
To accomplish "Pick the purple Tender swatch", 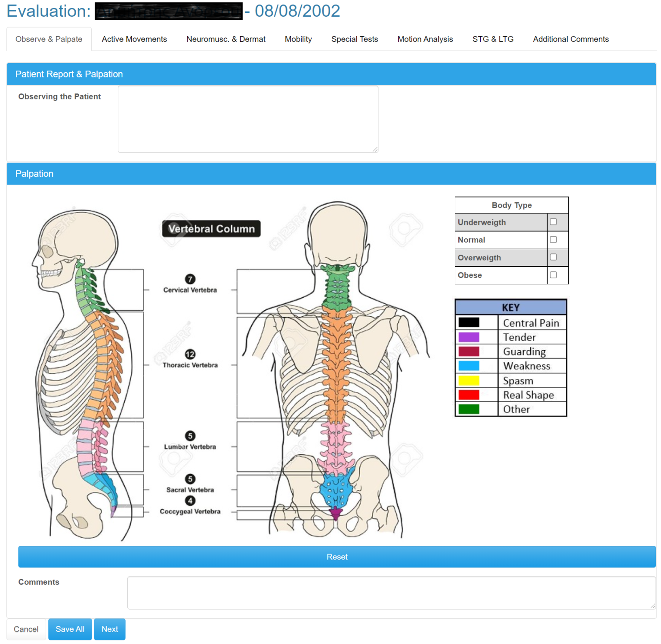I will (x=468, y=337).
